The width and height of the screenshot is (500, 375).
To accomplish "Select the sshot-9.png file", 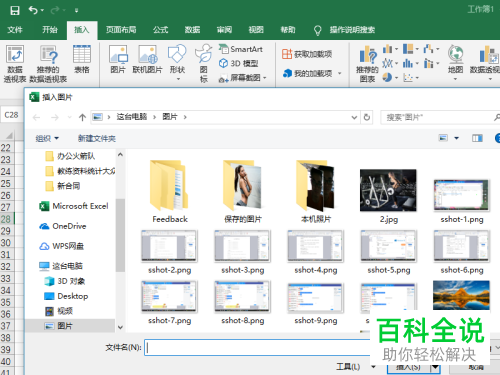I will click(316, 304).
